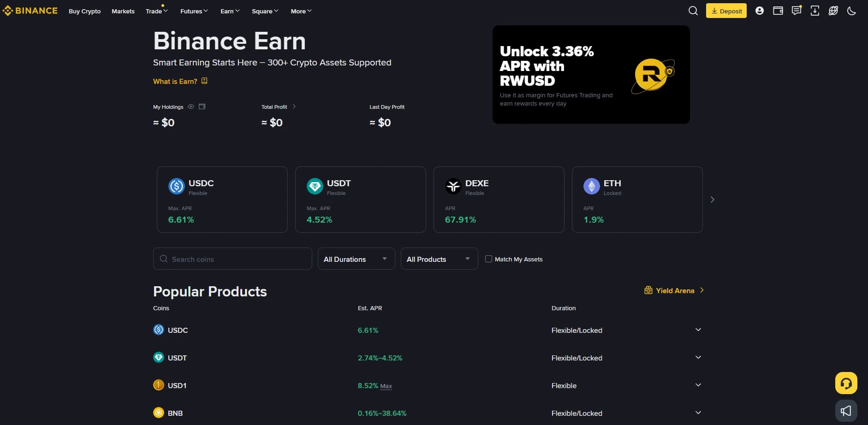The height and width of the screenshot is (425, 868).
Task: Click the 2.74%~4.52% APR for USDT
Action: (x=380, y=358)
